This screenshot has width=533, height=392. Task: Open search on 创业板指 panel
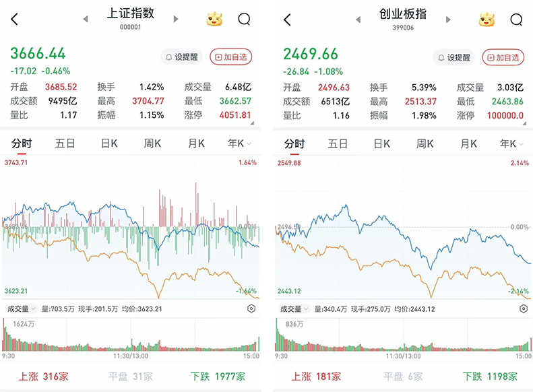[x=516, y=20]
